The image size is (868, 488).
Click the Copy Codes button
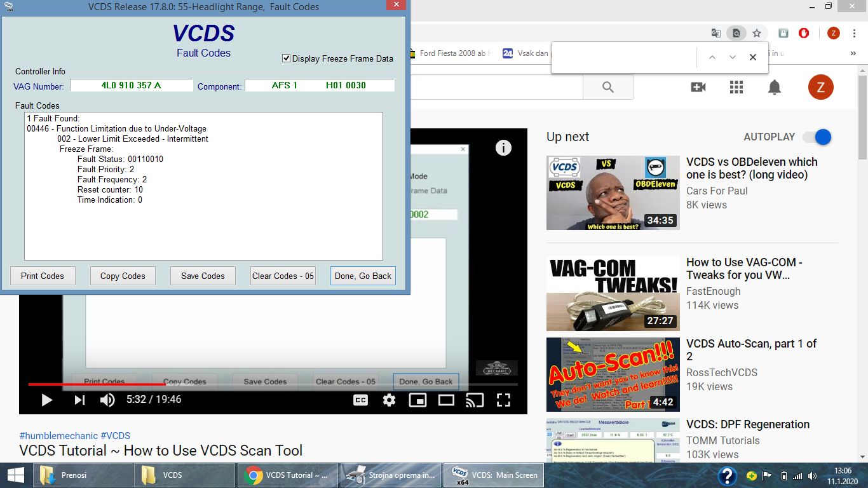point(123,276)
